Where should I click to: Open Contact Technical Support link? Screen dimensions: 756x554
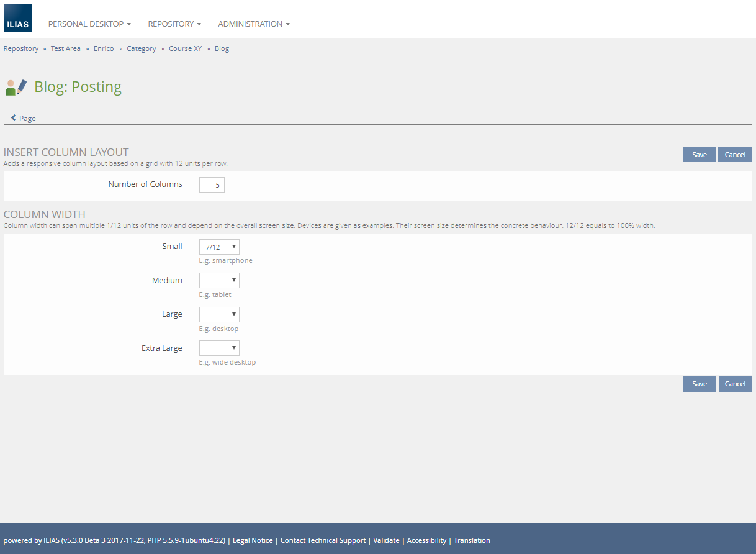coord(323,540)
